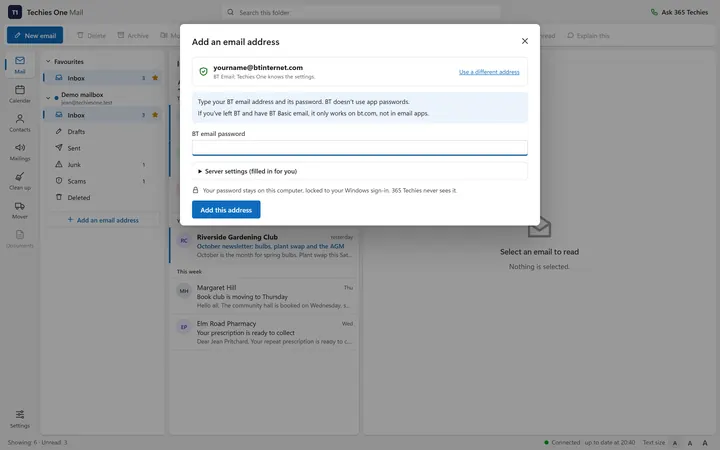Open the Mailings megaphone section
This screenshot has height=450, width=720.
(20, 152)
